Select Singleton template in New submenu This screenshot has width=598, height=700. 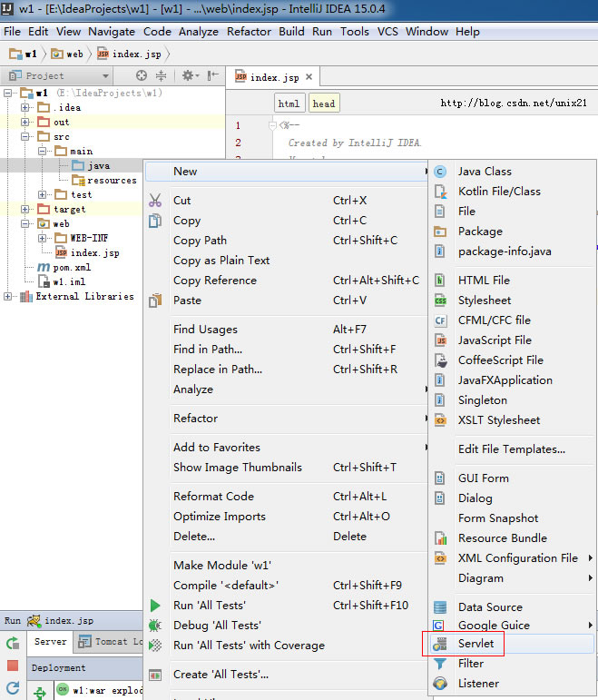click(x=513, y=400)
